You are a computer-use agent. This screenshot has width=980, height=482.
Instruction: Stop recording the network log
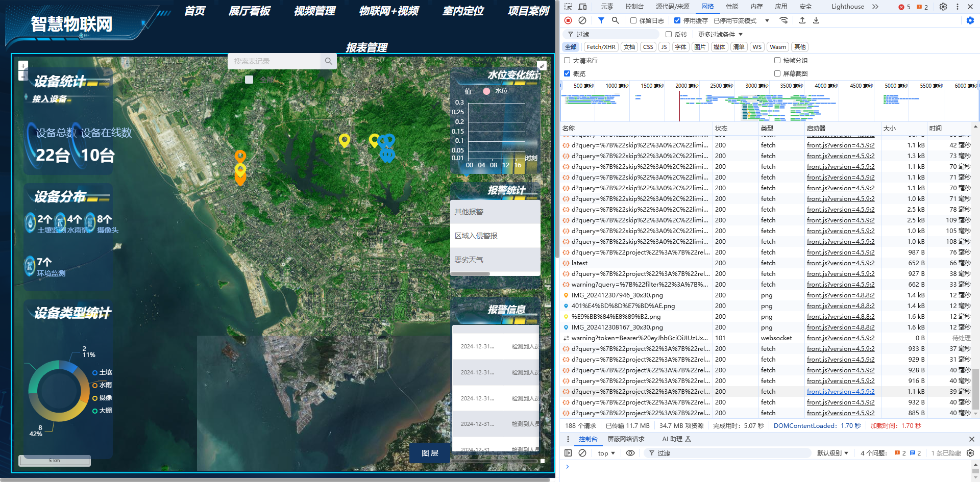pyautogui.click(x=568, y=20)
